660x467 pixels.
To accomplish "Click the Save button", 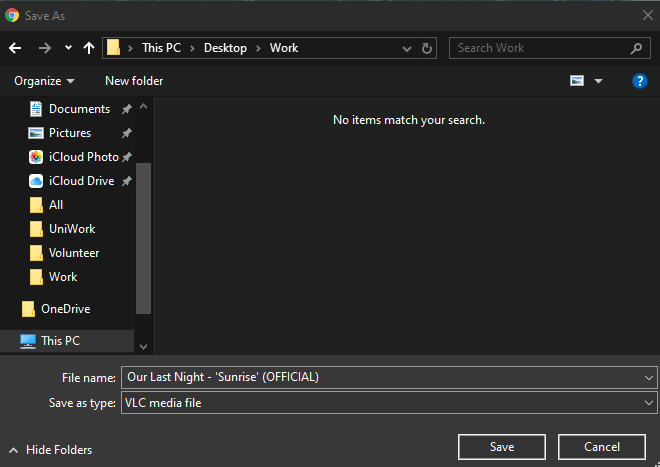I will click(502, 447).
